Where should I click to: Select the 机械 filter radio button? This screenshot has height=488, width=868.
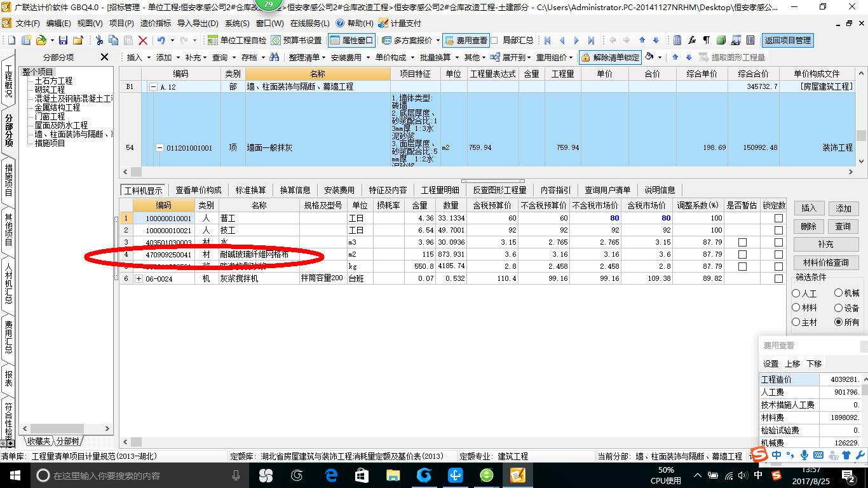point(838,294)
